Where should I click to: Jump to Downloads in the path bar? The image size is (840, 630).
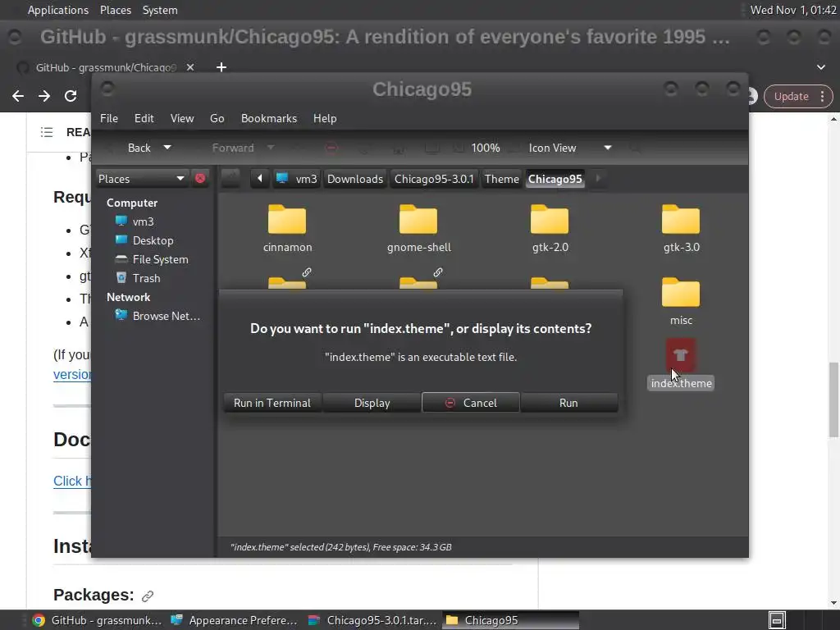point(355,179)
